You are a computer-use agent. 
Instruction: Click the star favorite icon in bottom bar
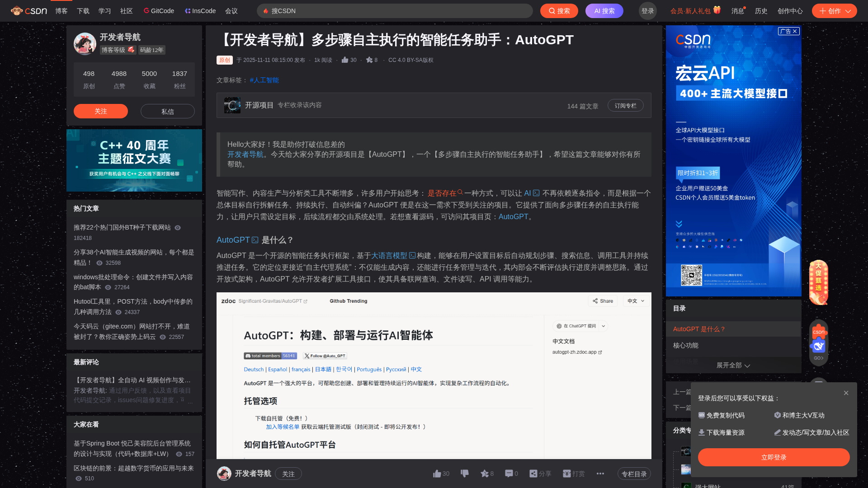tap(485, 474)
